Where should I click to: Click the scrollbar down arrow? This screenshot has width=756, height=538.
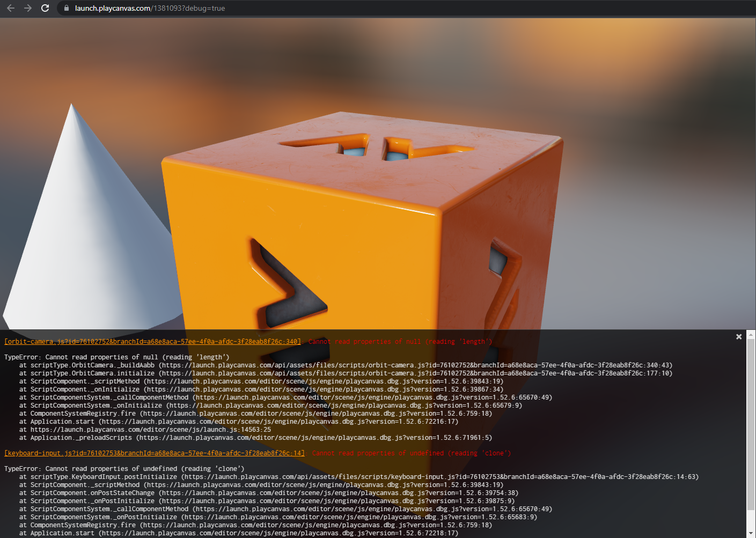(x=751, y=532)
